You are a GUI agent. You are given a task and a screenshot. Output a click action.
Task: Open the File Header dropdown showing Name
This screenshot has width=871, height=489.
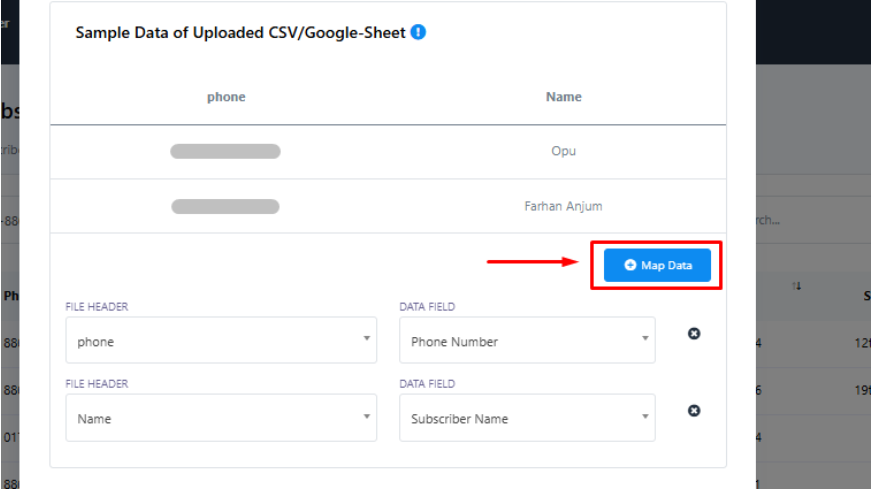coord(221,418)
